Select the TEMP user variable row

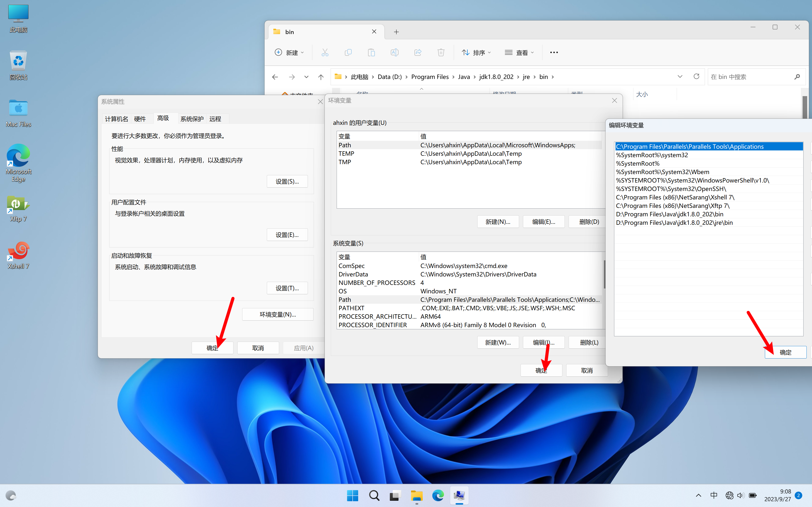346,154
